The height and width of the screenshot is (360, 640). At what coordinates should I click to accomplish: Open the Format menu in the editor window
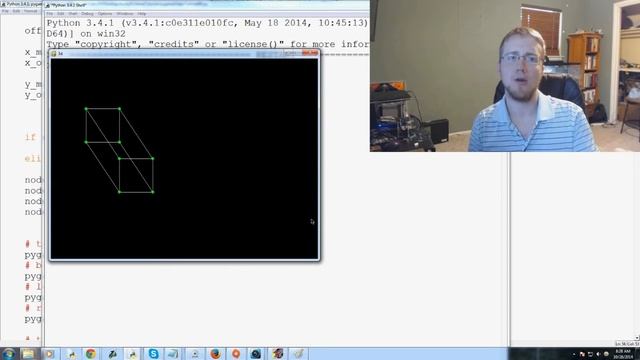[x=31, y=11]
